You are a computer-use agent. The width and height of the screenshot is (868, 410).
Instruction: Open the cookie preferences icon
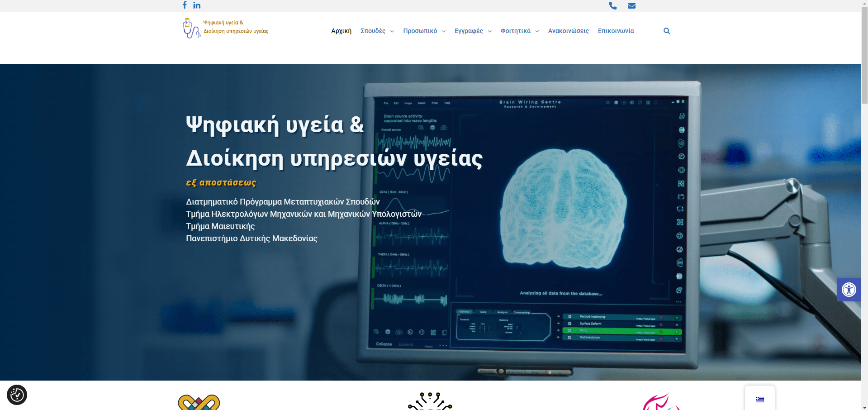click(17, 395)
